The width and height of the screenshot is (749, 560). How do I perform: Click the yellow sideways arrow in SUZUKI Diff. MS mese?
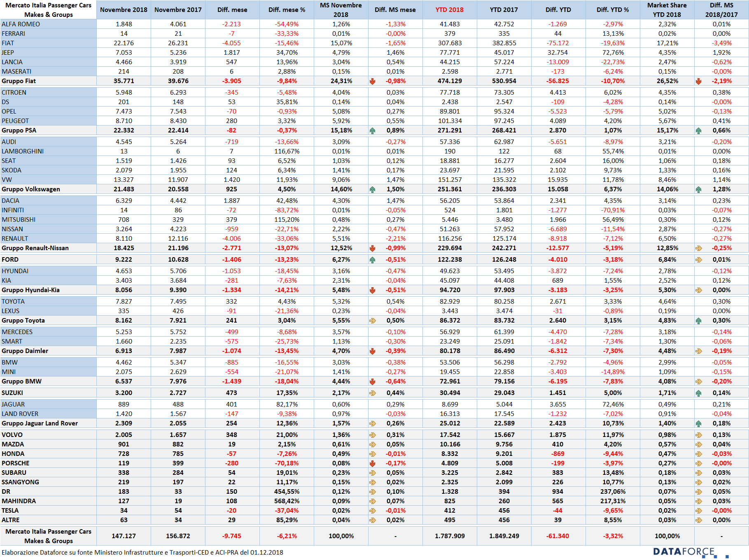tap(372, 393)
